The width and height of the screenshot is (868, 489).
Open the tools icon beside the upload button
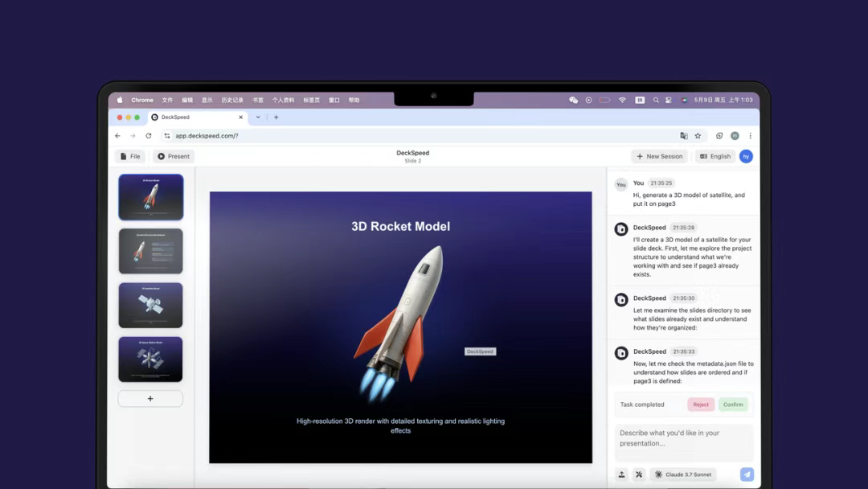point(639,475)
